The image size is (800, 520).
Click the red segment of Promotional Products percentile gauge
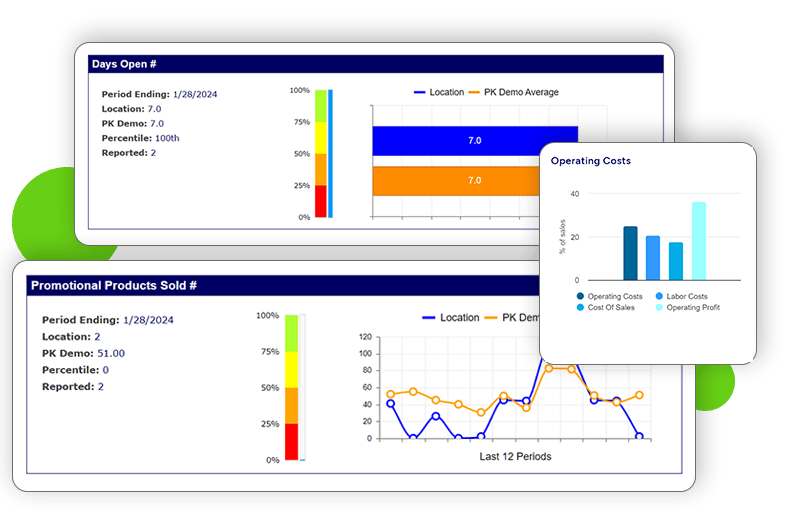(x=292, y=441)
